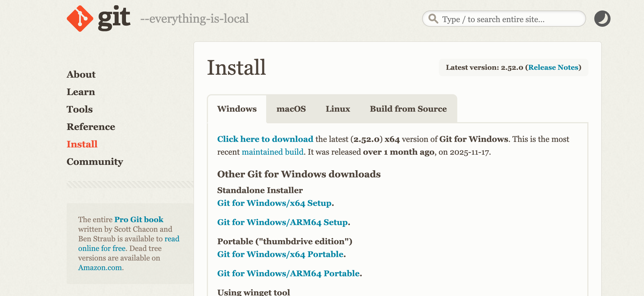
Task: Switch to Build from Source tab
Action: point(408,109)
